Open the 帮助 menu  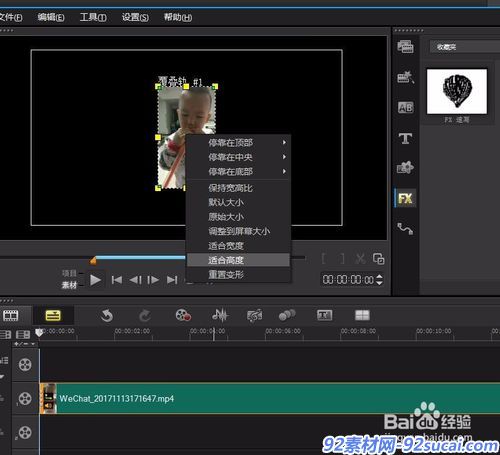pos(178,17)
